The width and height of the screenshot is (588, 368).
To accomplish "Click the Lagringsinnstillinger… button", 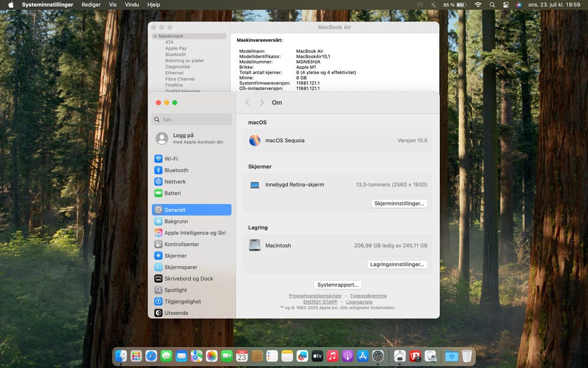I will (x=397, y=264).
